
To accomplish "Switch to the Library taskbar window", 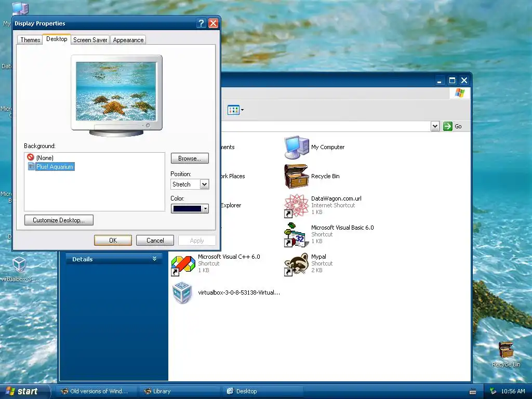I will [180, 391].
